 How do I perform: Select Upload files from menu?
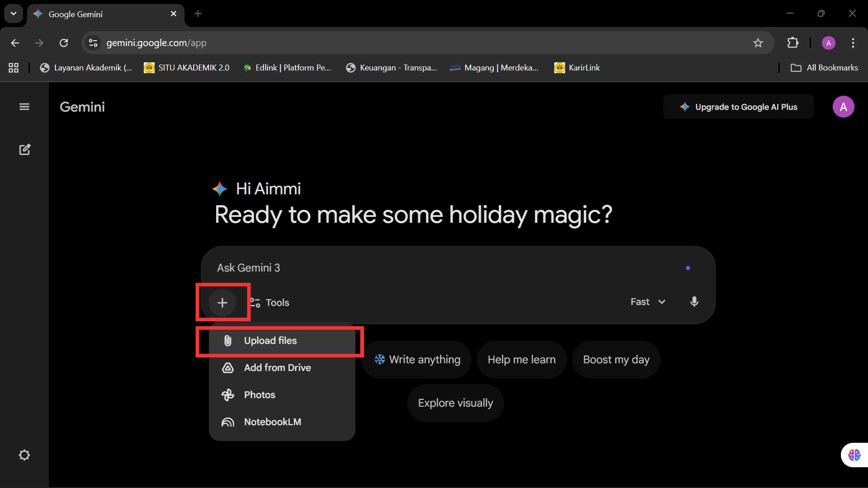coord(270,341)
